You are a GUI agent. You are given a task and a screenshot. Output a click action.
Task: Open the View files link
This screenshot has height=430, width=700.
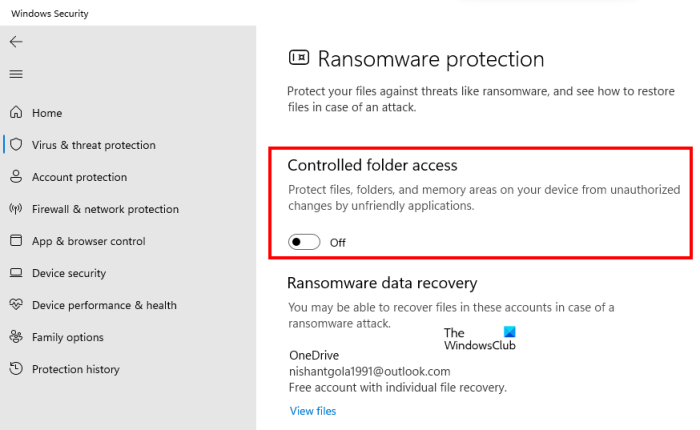tap(313, 411)
